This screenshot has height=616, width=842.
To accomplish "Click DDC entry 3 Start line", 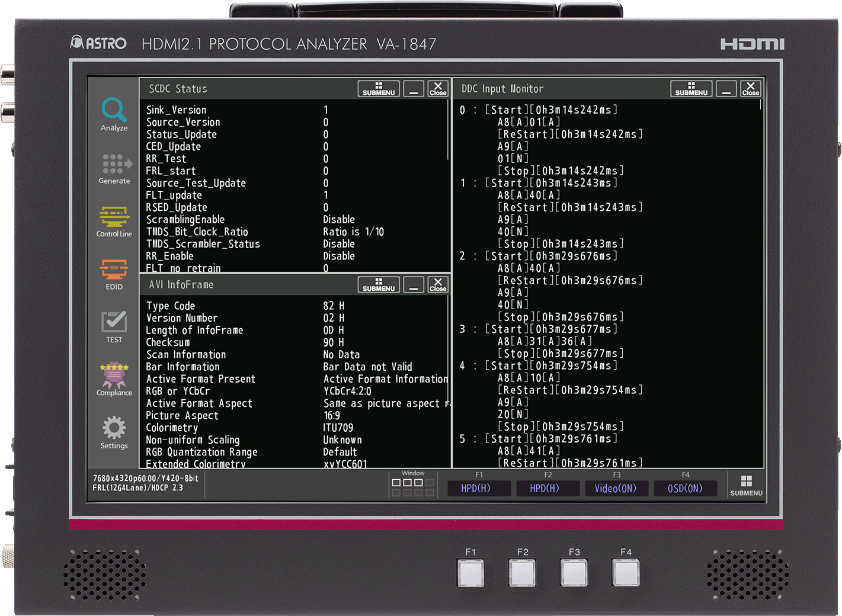I will tap(539, 329).
